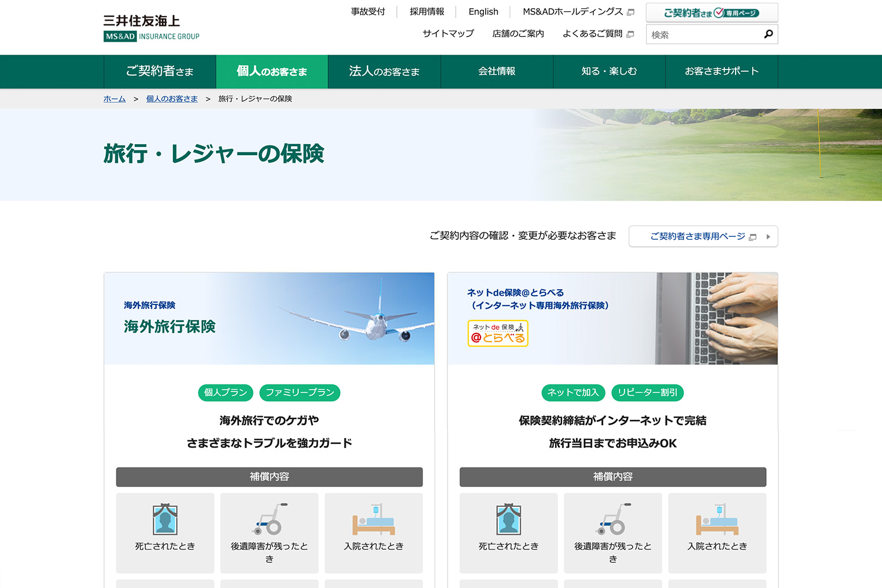
Task: Open the よくあるご質問 link
Action: 592,34
